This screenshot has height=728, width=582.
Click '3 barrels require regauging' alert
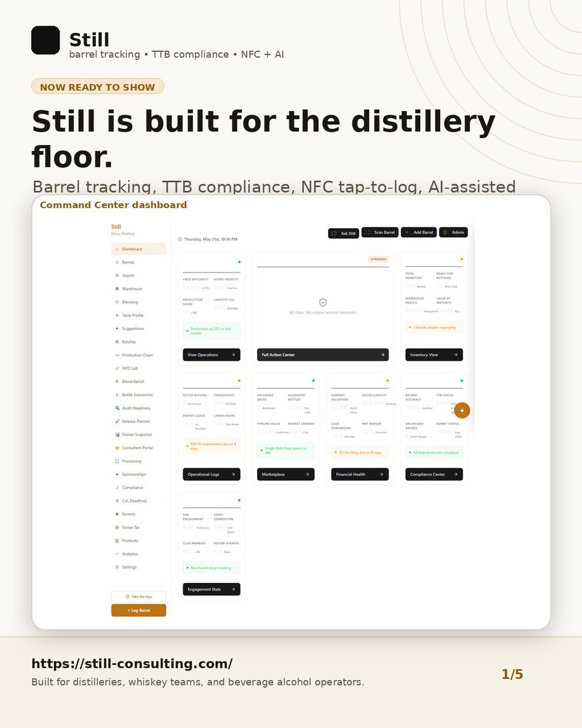[x=434, y=327]
